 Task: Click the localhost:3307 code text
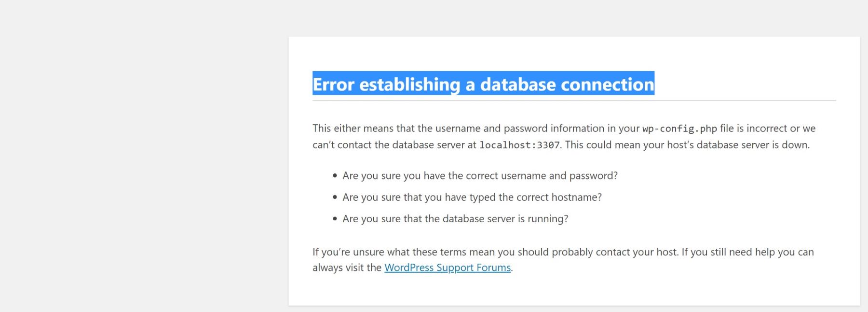click(519, 145)
